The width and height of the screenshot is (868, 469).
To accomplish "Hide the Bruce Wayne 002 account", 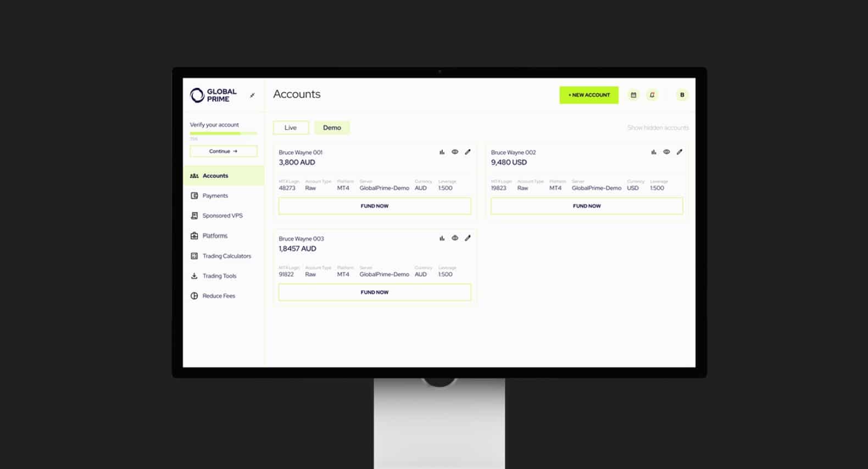I will [x=666, y=152].
